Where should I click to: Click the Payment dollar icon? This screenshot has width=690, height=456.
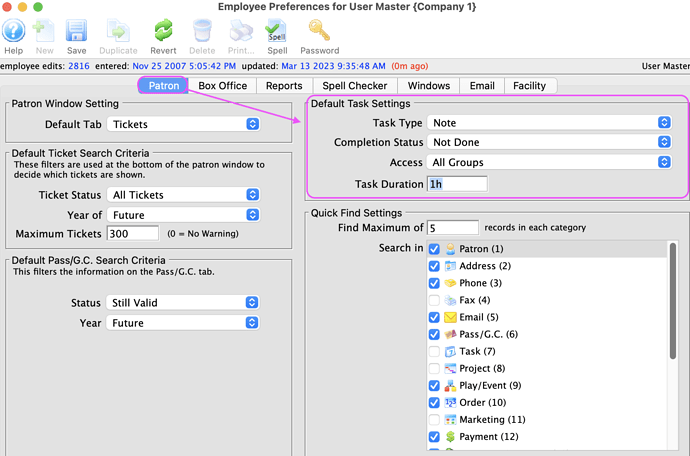tap(450, 437)
